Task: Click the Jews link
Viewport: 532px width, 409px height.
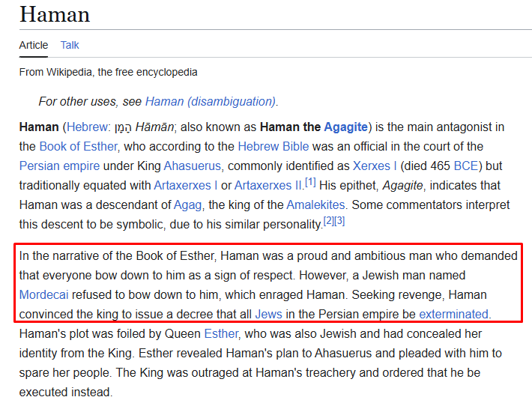Action: (x=269, y=314)
